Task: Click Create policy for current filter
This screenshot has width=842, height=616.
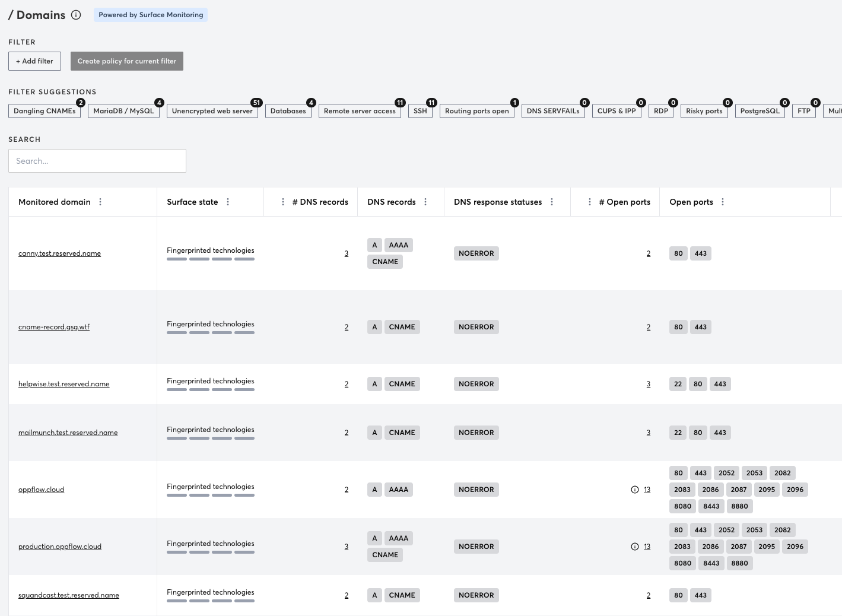Action: [x=126, y=61]
